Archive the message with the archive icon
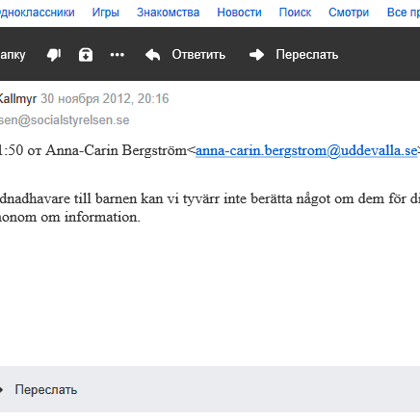Screen dimensions: 420x420 point(86,55)
